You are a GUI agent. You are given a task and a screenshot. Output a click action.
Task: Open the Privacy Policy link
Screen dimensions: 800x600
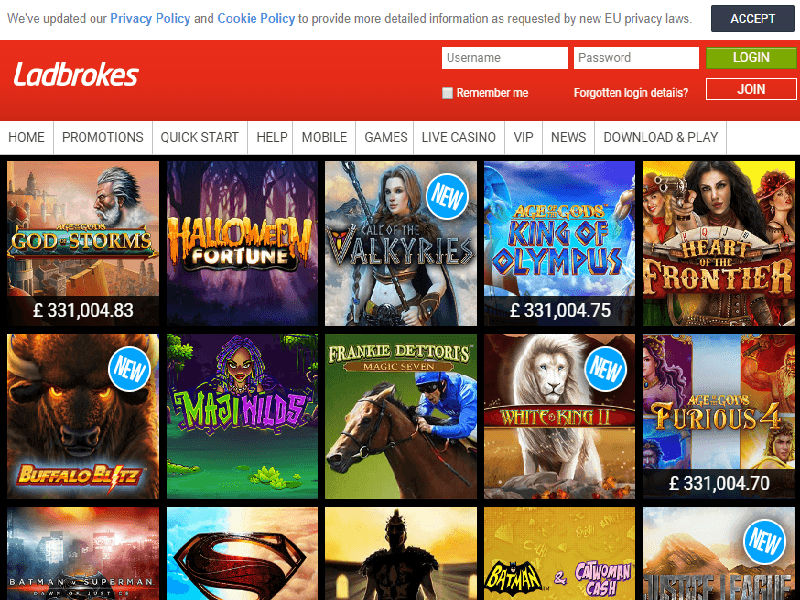(x=150, y=19)
